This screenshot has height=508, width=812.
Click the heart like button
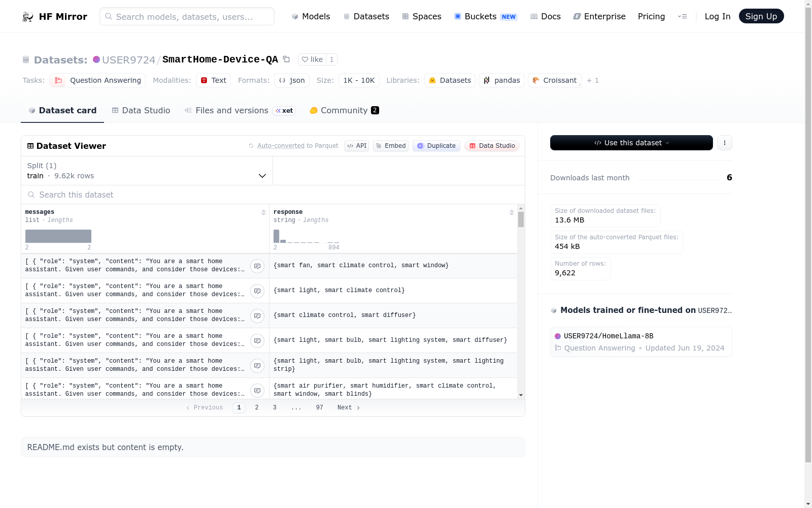point(312,59)
